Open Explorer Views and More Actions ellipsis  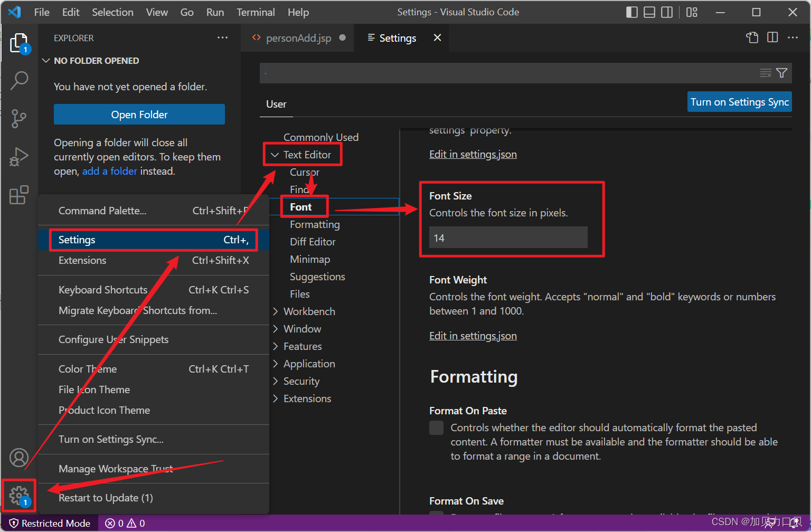point(222,37)
